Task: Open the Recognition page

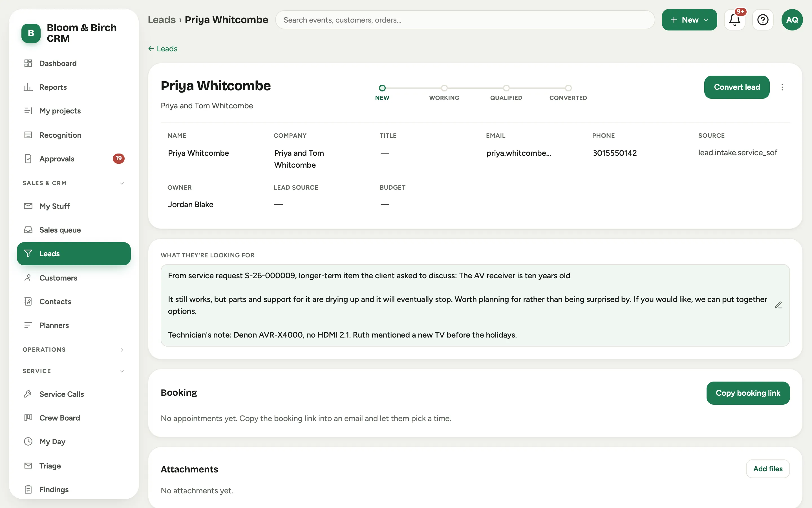Action: pos(74,135)
